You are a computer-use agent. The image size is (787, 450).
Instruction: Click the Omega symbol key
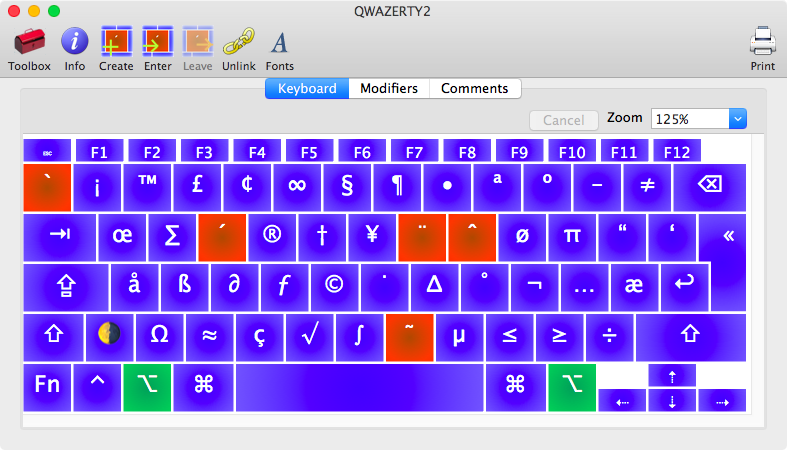[x=159, y=337]
